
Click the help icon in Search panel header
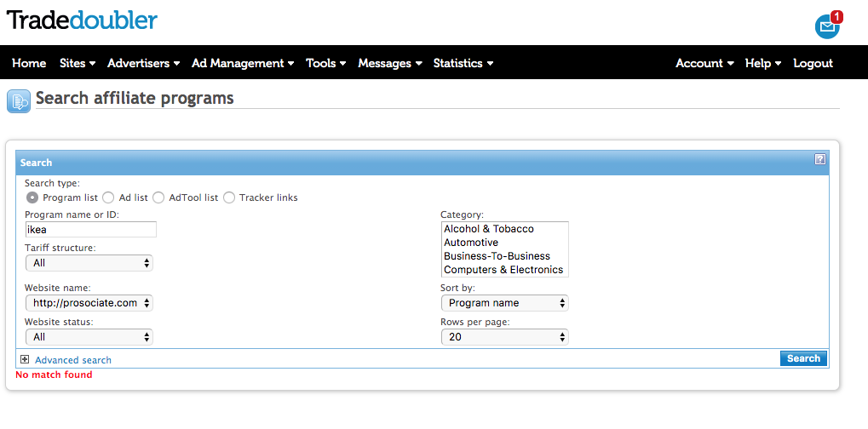point(819,159)
